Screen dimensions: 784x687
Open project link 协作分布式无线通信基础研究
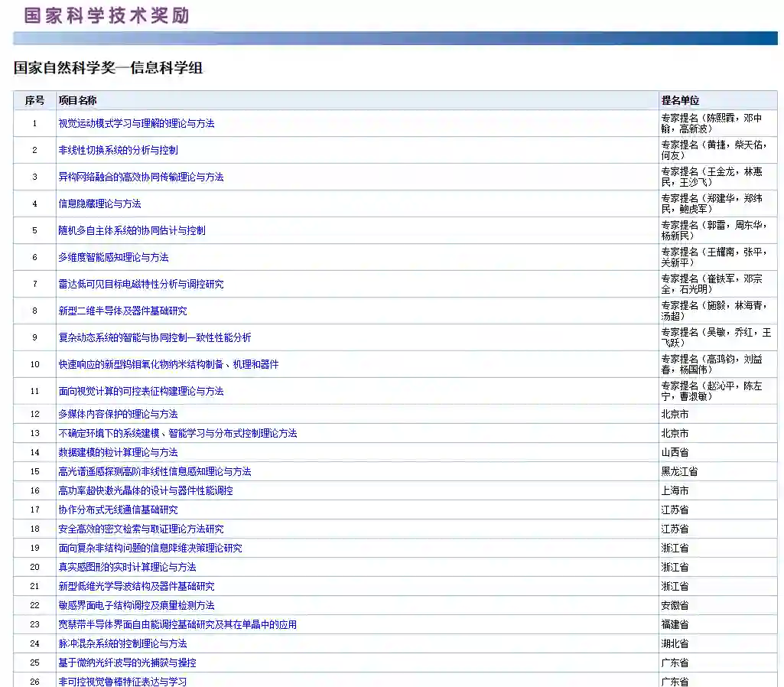click(118, 510)
